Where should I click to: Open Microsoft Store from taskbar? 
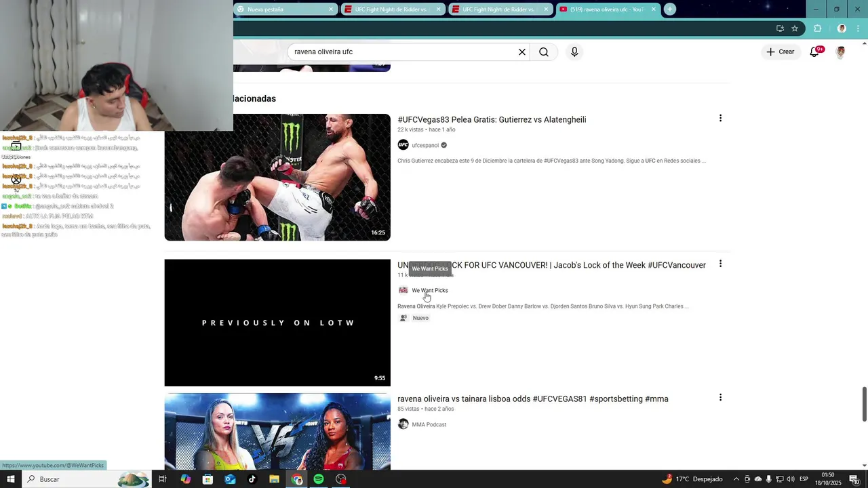point(208,479)
